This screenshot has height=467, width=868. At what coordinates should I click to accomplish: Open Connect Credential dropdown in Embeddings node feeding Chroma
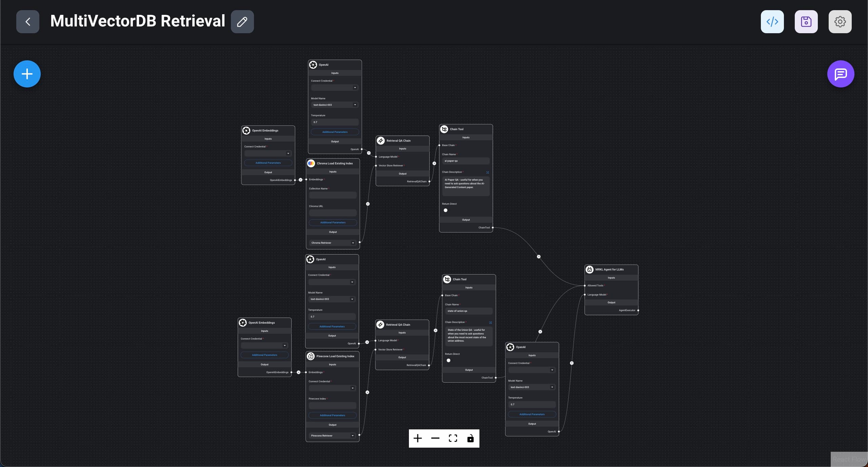coord(268,154)
